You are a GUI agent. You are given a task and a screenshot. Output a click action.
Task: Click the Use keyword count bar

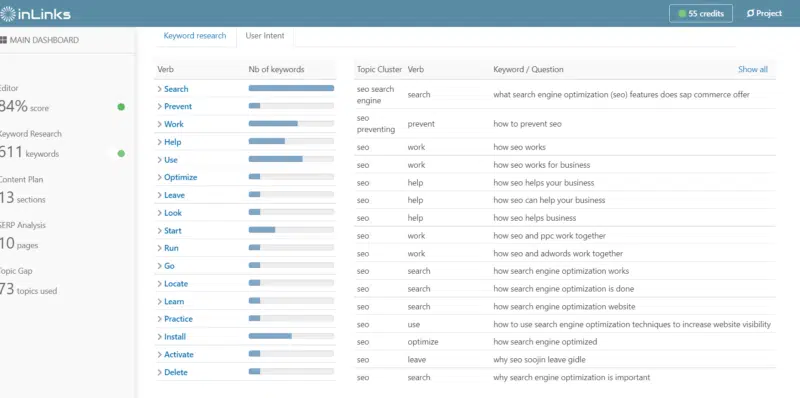click(291, 159)
